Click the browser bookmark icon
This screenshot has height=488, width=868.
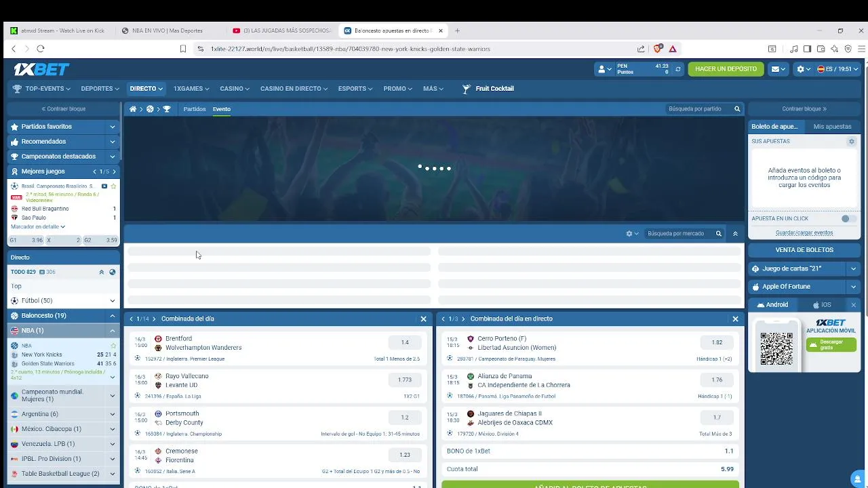pyautogui.click(x=182, y=49)
